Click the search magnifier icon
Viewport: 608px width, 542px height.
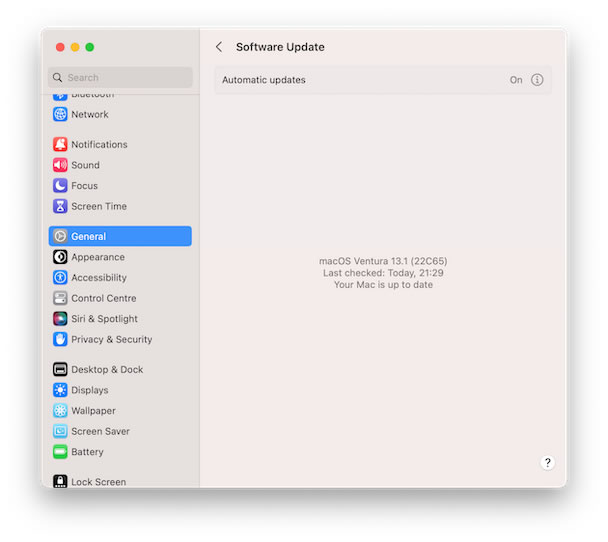click(57, 78)
